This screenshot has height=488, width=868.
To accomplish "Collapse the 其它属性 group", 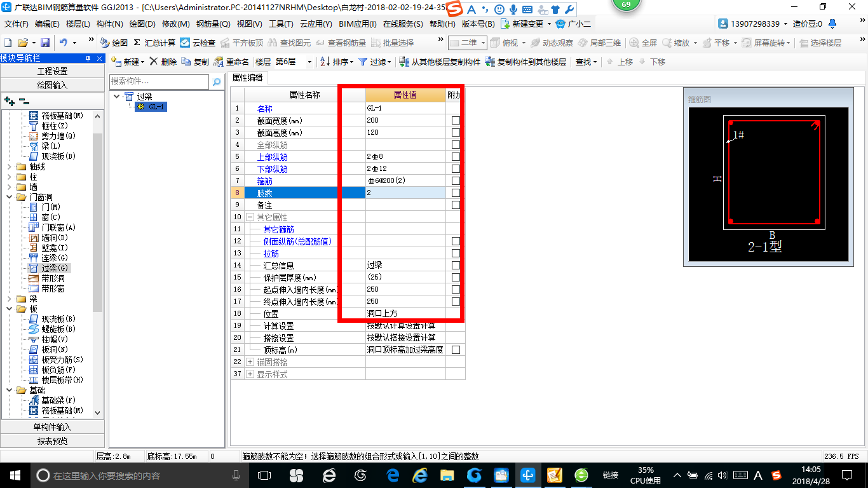I will (x=250, y=217).
